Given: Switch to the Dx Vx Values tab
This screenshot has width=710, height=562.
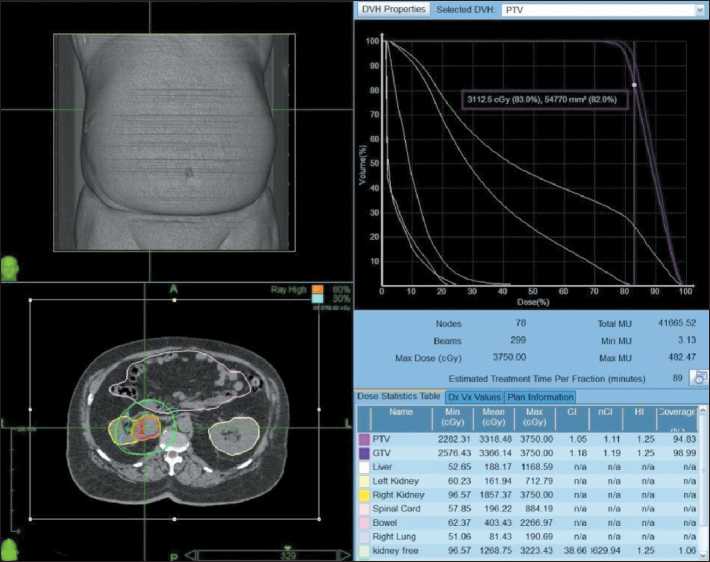Looking at the screenshot, I should click(474, 397).
